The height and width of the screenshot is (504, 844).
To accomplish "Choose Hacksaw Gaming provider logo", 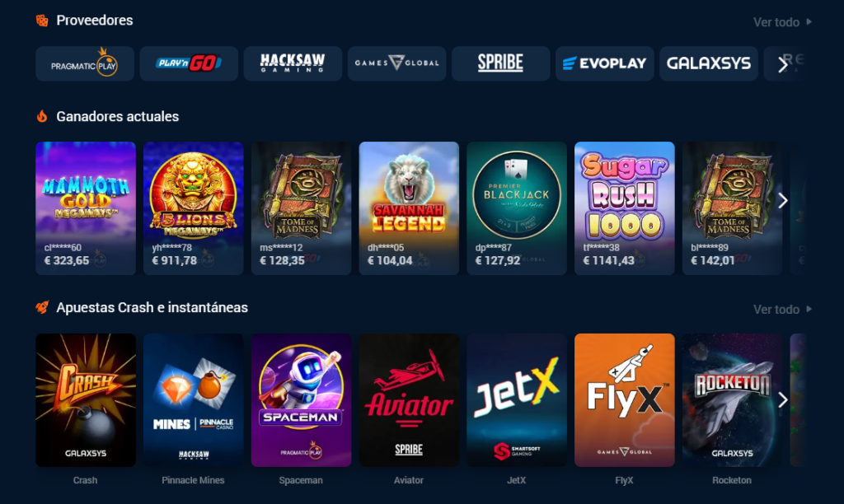I will pyautogui.click(x=293, y=63).
